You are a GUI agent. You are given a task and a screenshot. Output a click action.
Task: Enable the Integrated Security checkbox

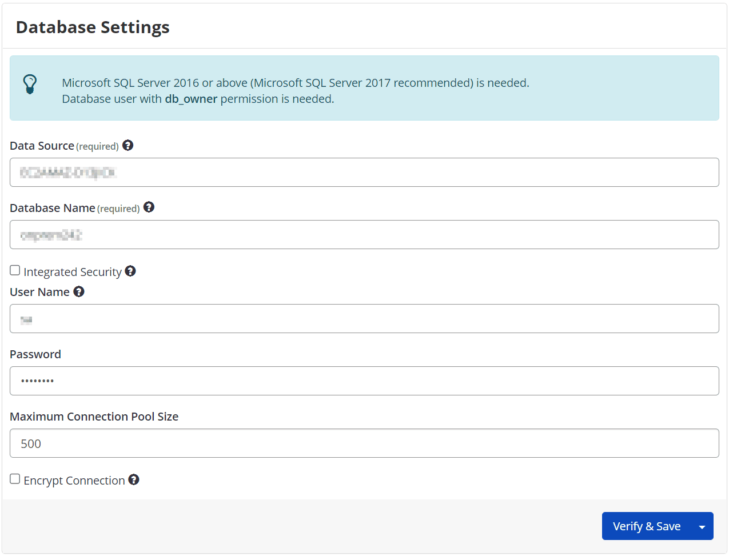pos(14,270)
